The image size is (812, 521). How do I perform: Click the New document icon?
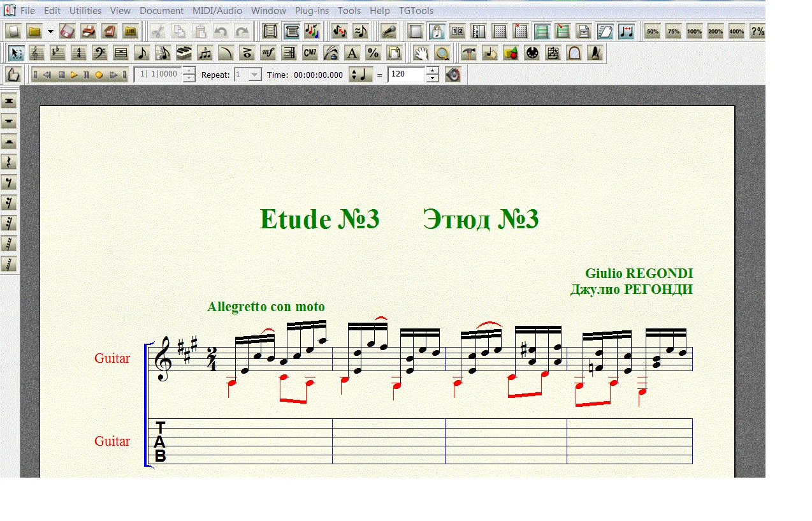tap(13, 31)
